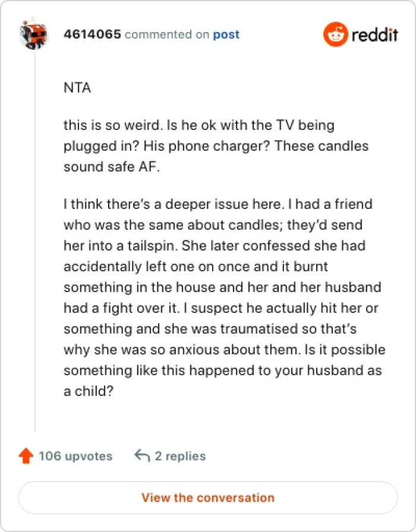416x532 pixels.
Task: Open user 4614065's profile link
Action: pos(92,34)
